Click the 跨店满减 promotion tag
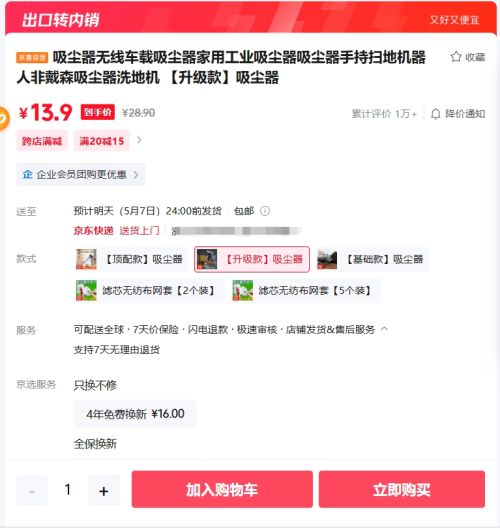Image resolution: width=500 pixels, height=528 pixels. (x=42, y=141)
